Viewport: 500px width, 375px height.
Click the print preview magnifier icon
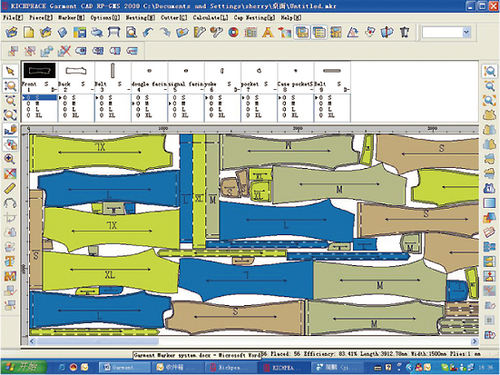[x=131, y=32]
